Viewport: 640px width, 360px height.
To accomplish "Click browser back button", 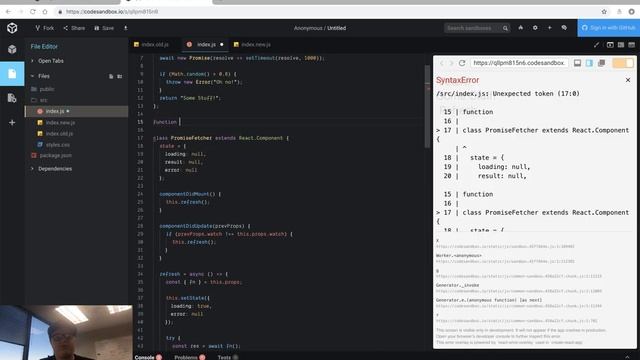I will coord(9,12).
